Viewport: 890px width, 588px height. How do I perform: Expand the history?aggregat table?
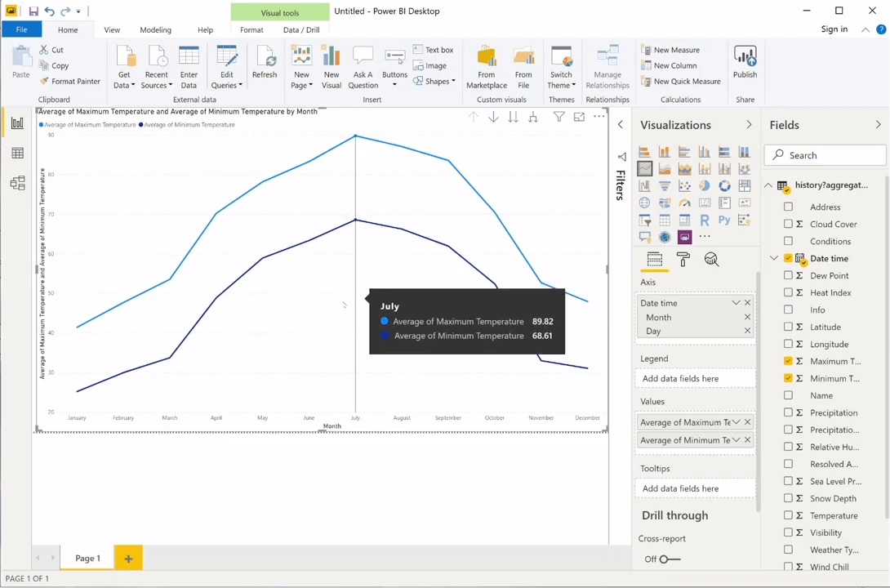[x=768, y=185]
